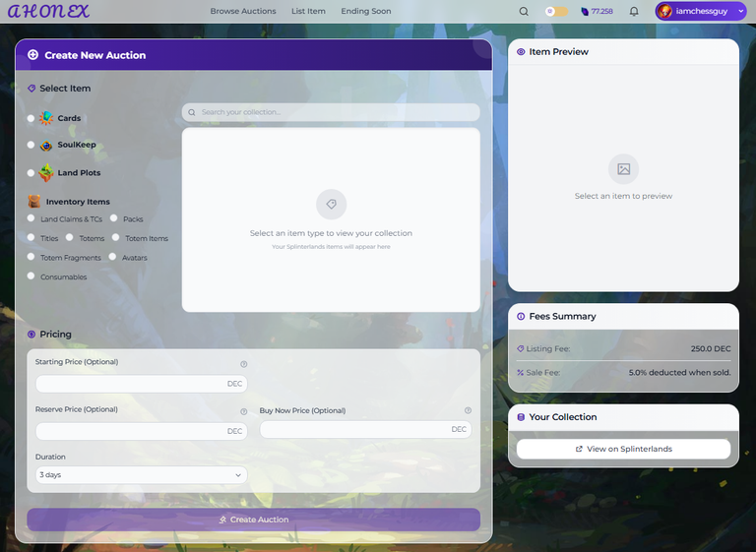Click the Land Plots cube icon

point(46,172)
